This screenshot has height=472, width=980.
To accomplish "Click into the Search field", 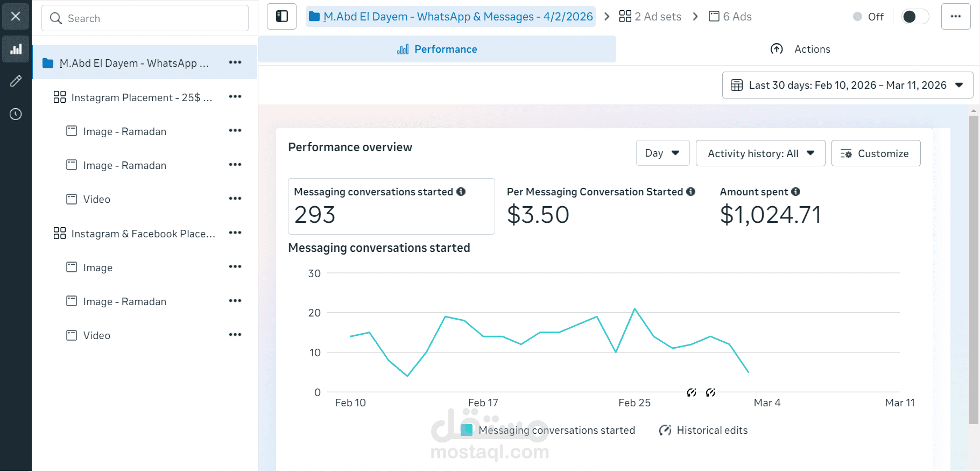I will 145,18.
